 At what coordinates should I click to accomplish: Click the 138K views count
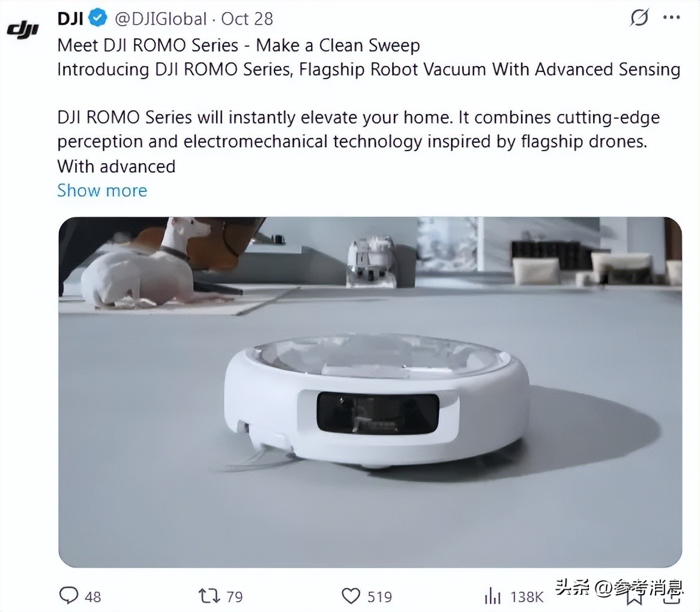pyautogui.click(x=527, y=597)
